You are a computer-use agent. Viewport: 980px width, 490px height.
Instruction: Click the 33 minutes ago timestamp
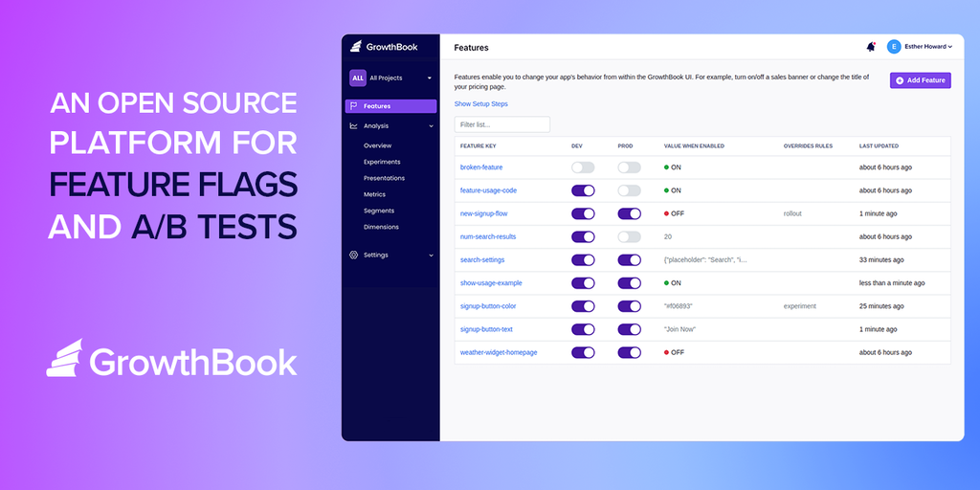[x=881, y=260]
